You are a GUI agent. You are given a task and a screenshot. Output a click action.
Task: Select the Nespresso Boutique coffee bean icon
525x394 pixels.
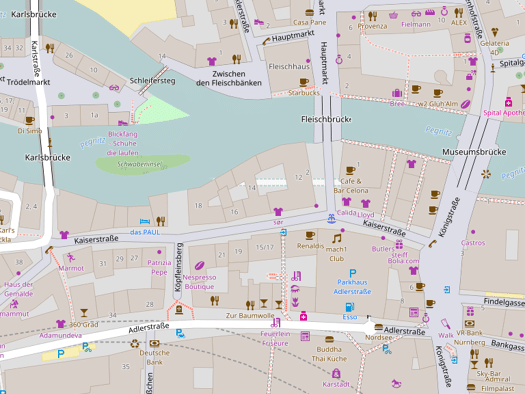pos(200,266)
